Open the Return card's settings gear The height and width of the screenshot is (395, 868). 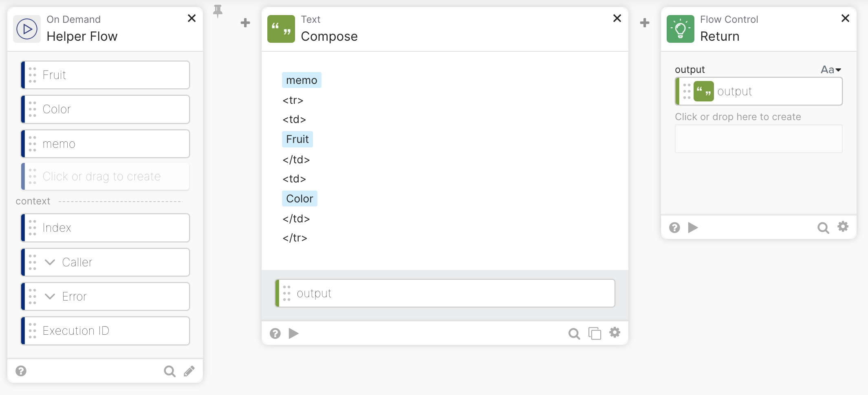coord(843,227)
